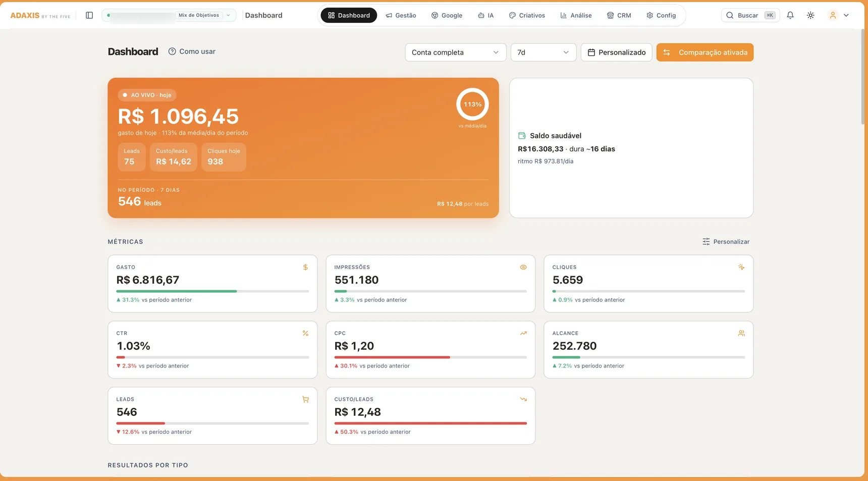Click the Resultados por tipo heading
This screenshot has height=481, width=868.
[148, 465]
